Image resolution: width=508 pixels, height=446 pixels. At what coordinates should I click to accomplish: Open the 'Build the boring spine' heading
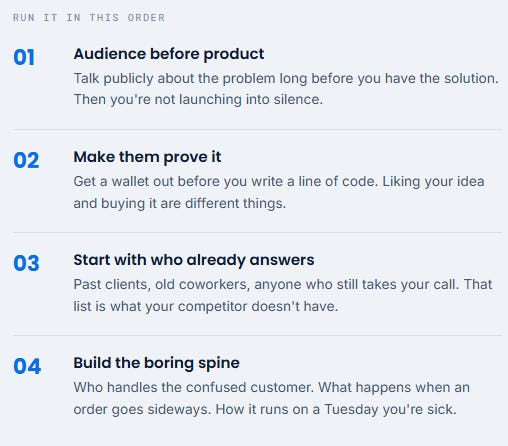(x=156, y=363)
